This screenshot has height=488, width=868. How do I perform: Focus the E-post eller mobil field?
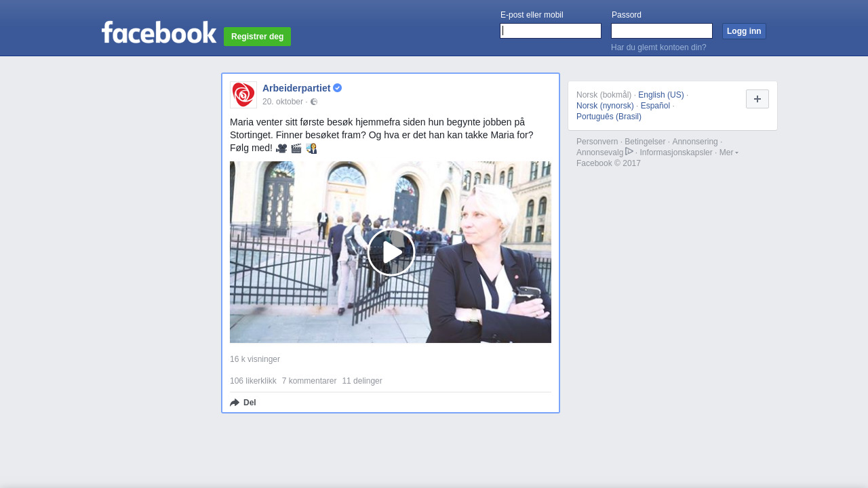click(x=551, y=31)
